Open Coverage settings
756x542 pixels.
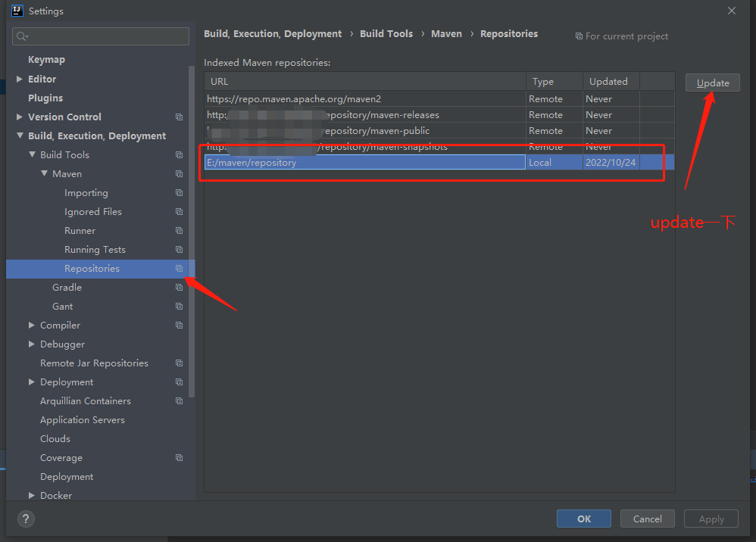pyautogui.click(x=61, y=458)
